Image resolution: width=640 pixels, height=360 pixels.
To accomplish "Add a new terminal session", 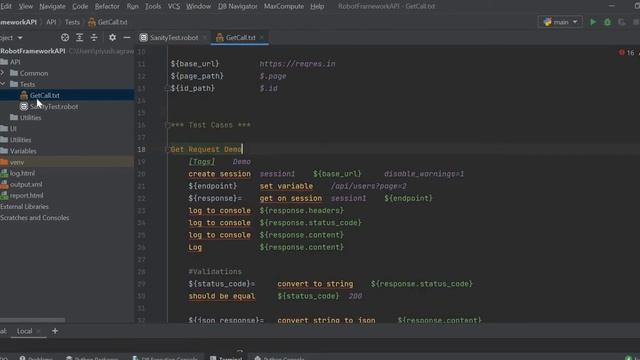I will click(55, 331).
